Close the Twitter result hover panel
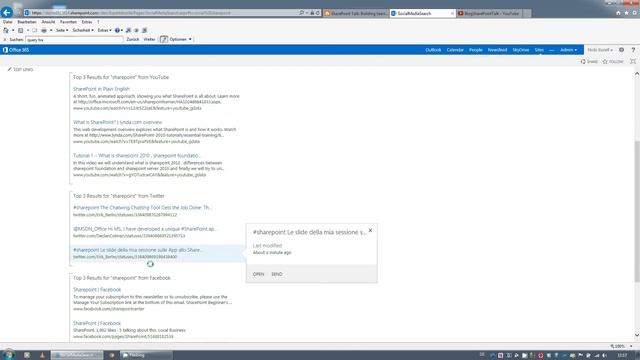 coord(370,231)
